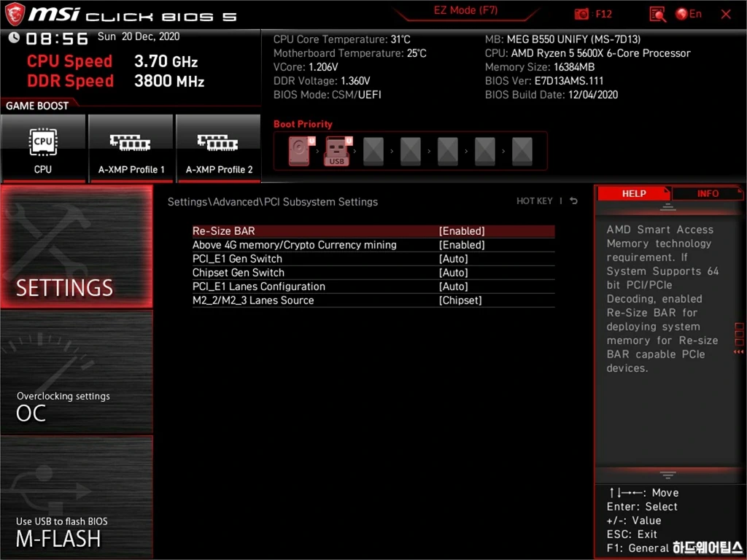Open the BIOS search magnifier icon
The width and height of the screenshot is (747, 560).
click(x=657, y=15)
